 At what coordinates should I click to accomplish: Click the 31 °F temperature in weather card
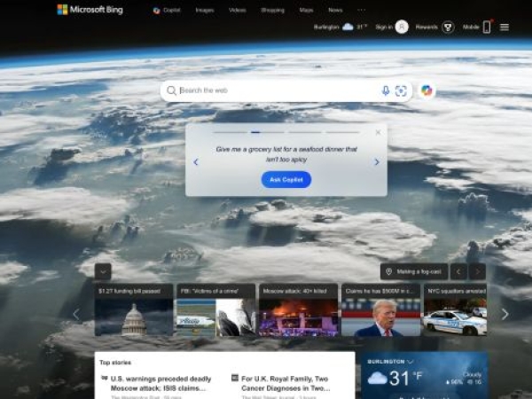[x=406, y=378]
